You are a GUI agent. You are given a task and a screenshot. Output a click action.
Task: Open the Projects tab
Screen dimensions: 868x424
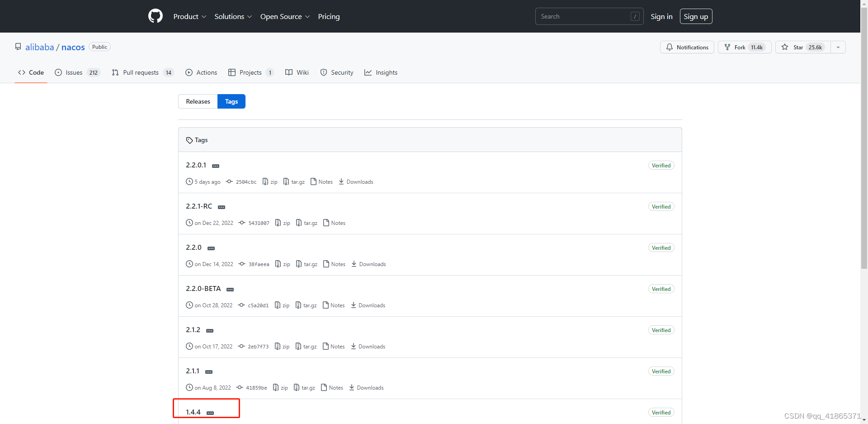pos(251,72)
